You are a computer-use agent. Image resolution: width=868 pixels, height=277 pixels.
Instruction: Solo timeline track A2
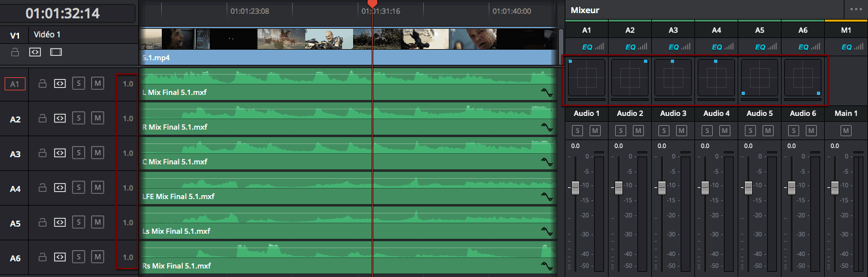click(x=79, y=119)
